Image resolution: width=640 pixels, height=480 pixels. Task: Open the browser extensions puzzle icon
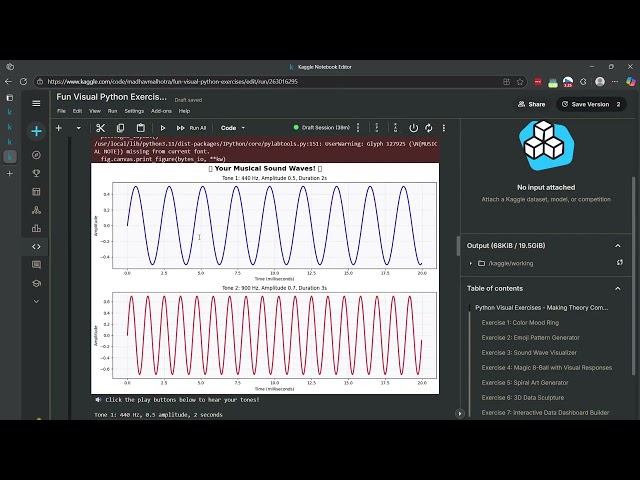click(583, 82)
